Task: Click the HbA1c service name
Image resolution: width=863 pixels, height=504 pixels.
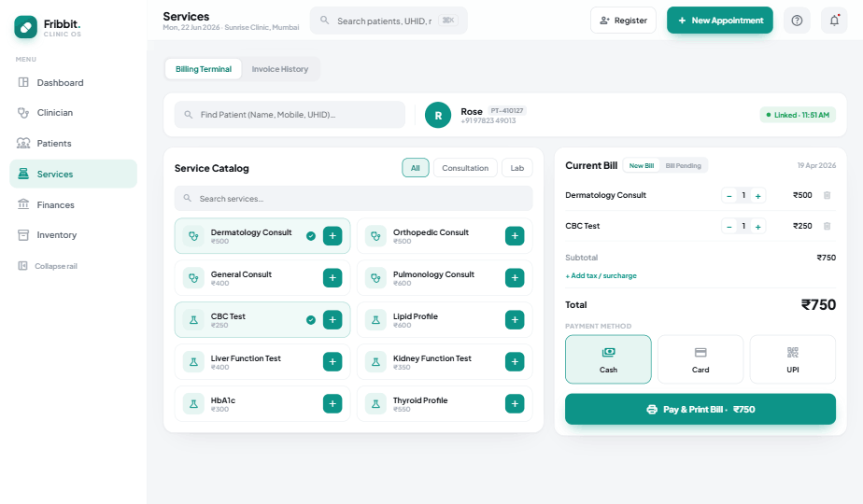Action: click(x=223, y=400)
